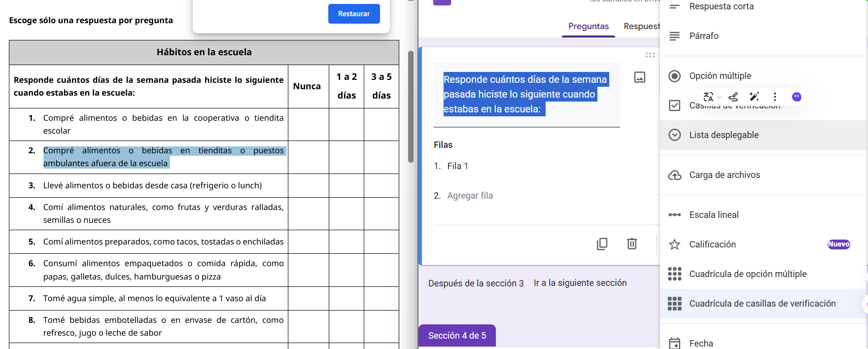Image resolution: width=868 pixels, height=349 pixels.
Task: Click the Agregar fila field
Action: pyautogui.click(x=470, y=196)
